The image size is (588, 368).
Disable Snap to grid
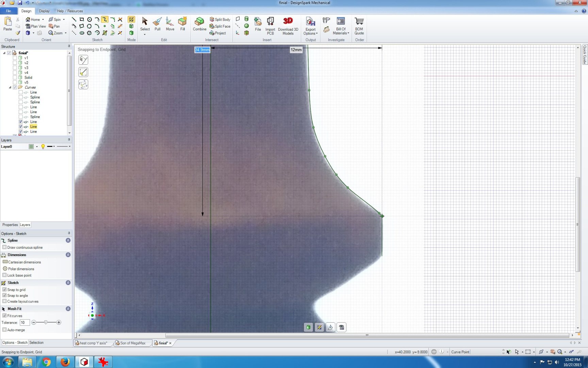coord(4,289)
